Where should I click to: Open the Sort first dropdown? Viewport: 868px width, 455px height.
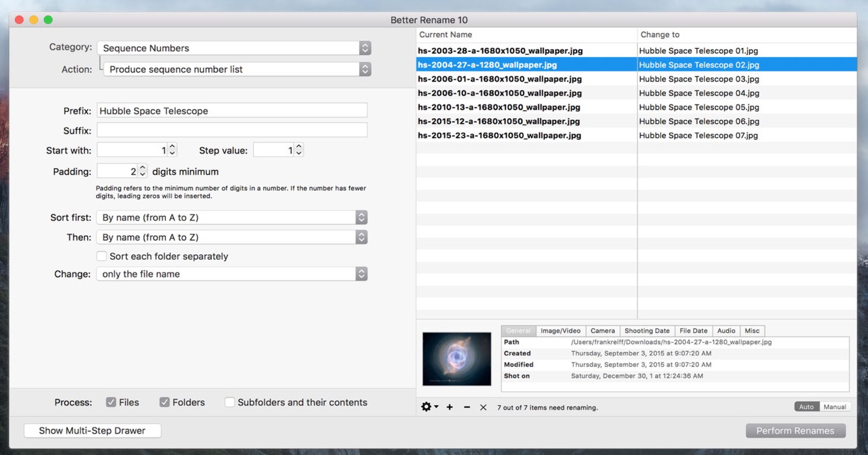232,217
